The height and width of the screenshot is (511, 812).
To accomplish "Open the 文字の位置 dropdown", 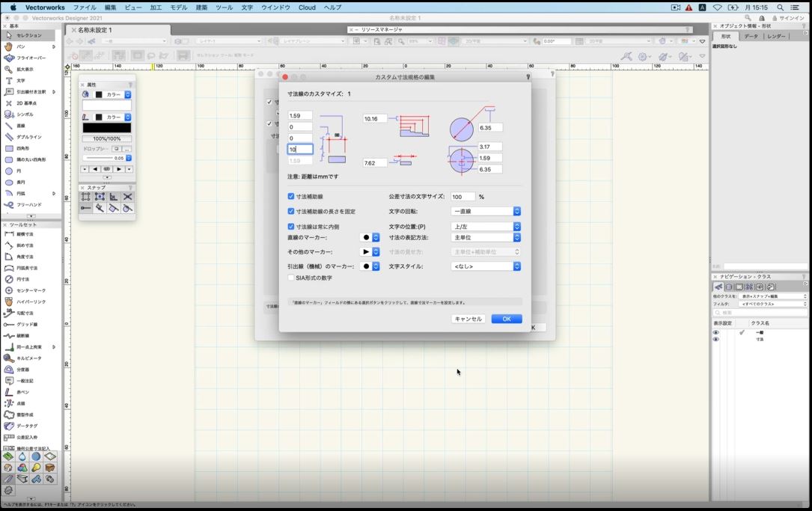I will [x=486, y=227].
